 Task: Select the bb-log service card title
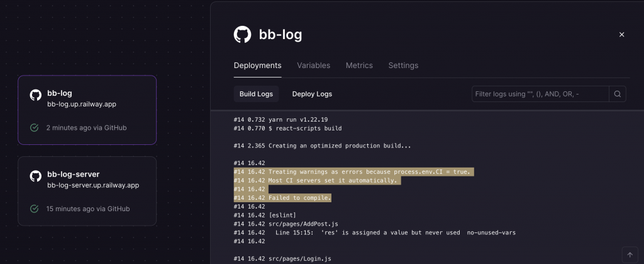pos(60,93)
